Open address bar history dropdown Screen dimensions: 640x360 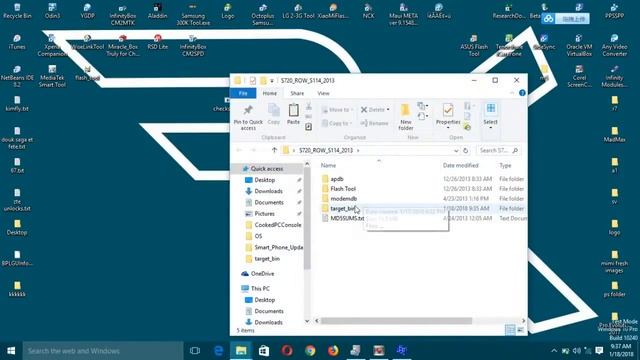[x=456, y=151]
